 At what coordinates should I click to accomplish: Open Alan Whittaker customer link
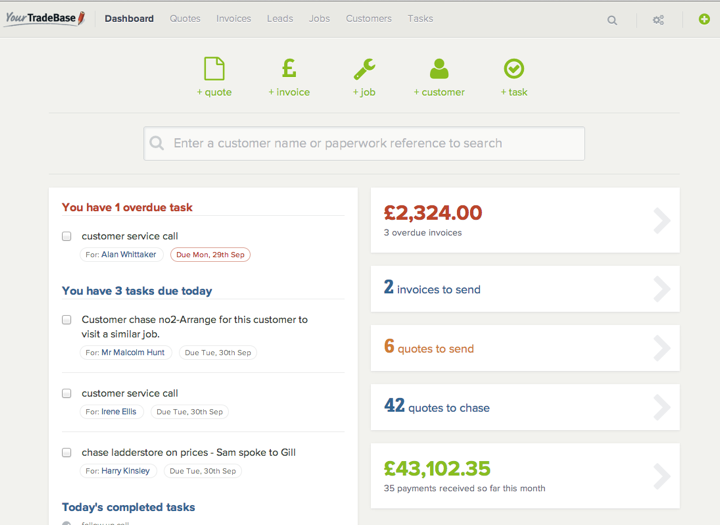[129, 254]
